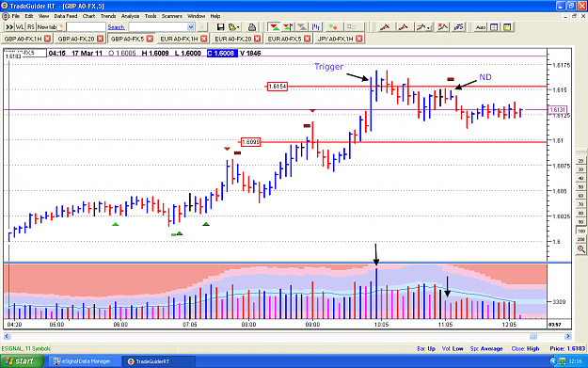Click the chart scrollbar left arrow

(7, 336)
